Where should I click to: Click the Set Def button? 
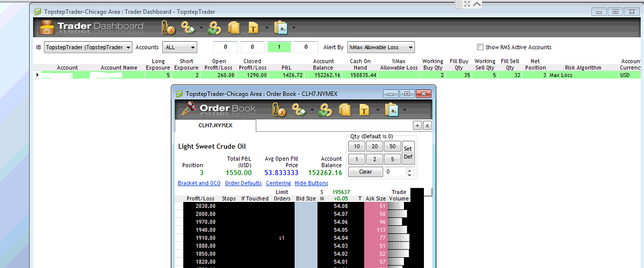408,153
